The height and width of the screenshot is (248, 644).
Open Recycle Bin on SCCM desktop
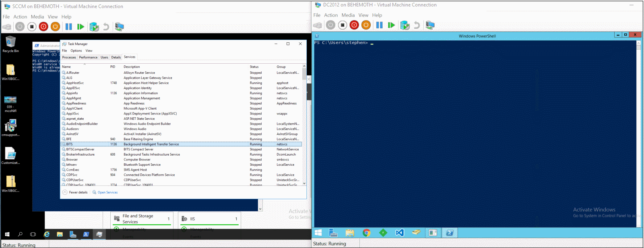10,44
